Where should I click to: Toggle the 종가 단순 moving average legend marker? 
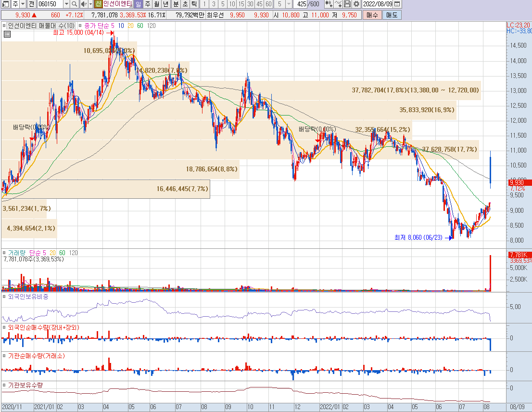pyautogui.click(x=80, y=26)
